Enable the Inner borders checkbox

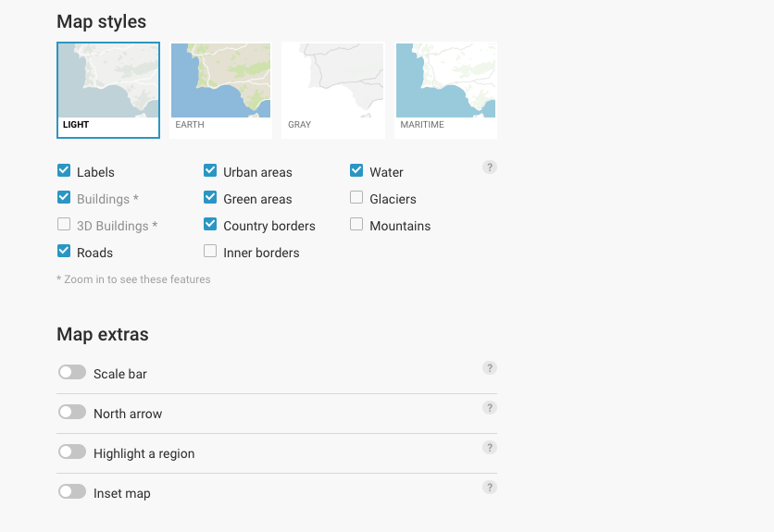[210, 252]
